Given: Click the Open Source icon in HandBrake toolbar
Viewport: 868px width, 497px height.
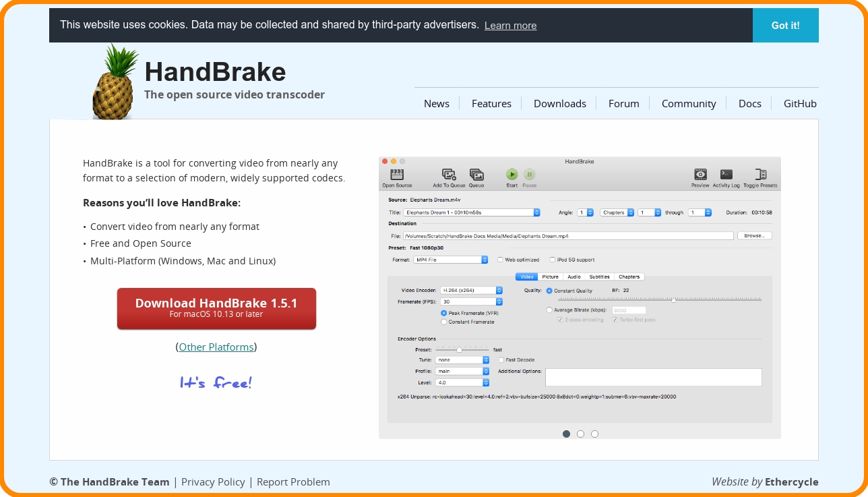Looking at the screenshot, I should (x=397, y=175).
